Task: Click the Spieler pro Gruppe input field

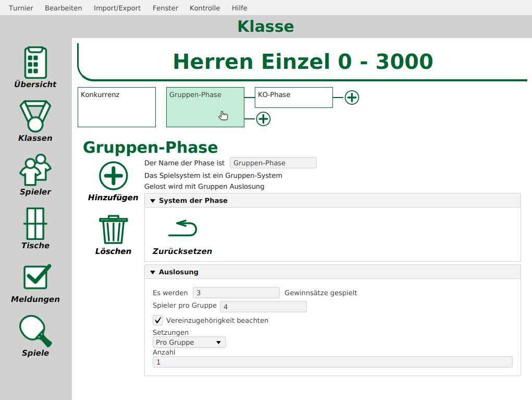Action: point(263,306)
